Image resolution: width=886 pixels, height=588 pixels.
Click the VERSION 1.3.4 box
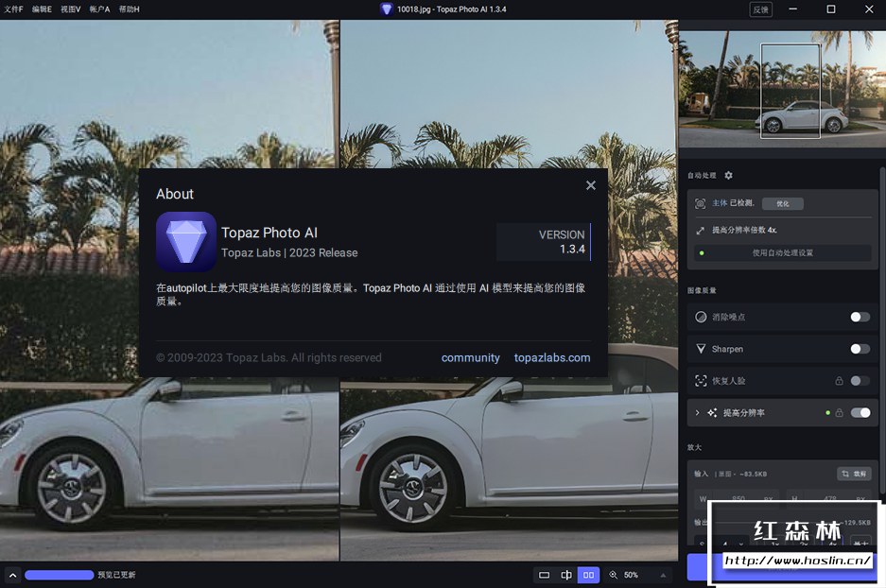pyautogui.click(x=544, y=242)
